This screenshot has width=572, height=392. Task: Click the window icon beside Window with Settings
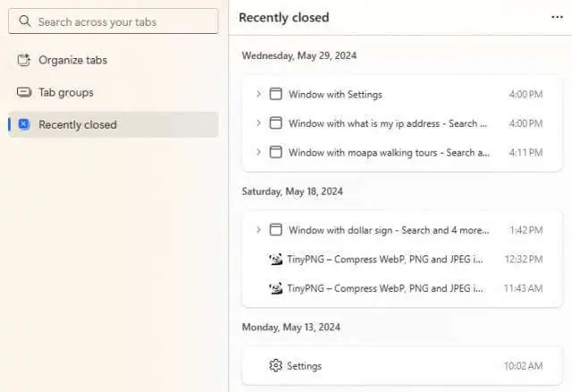(275, 94)
